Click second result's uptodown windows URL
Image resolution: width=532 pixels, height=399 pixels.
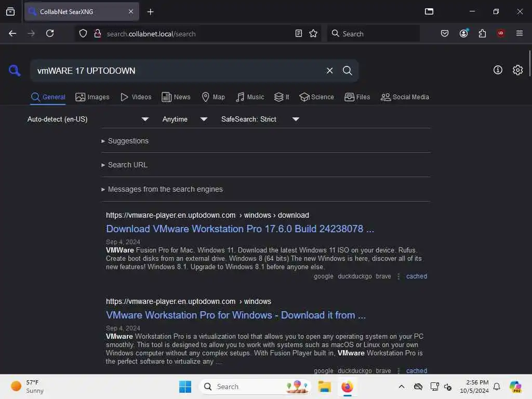(188, 302)
